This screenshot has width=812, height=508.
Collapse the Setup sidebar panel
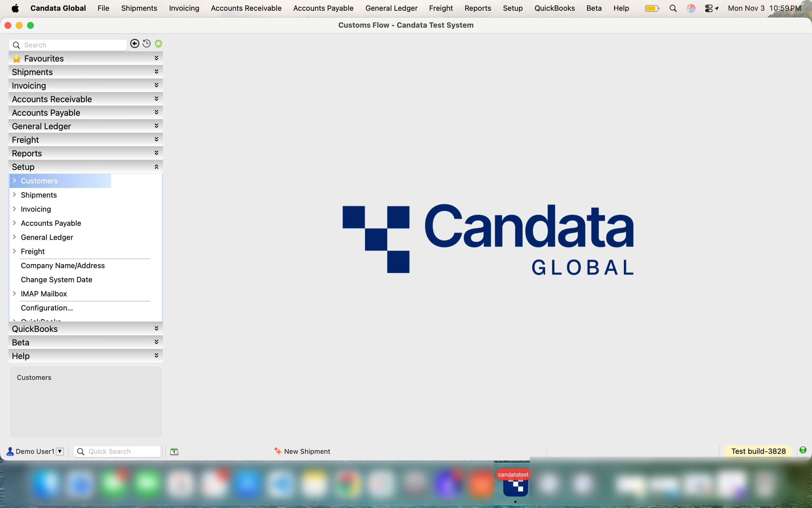click(156, 167)
